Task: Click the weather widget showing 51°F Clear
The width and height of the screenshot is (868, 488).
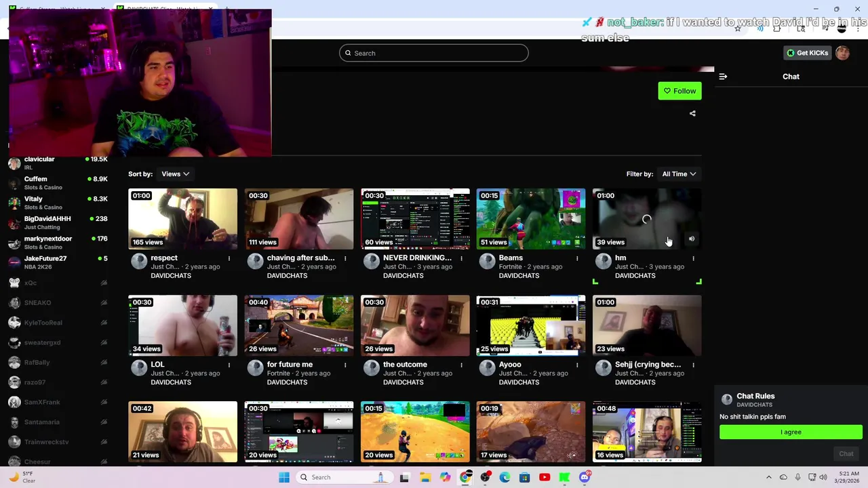Action: point(22,477)
